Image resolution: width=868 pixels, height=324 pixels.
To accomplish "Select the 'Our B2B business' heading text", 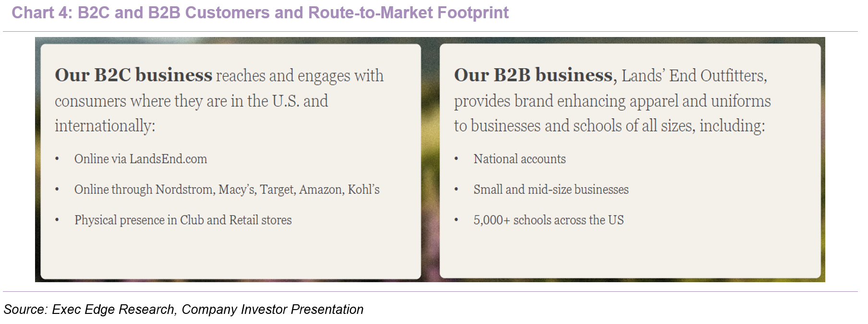I will (x=533, y=75).
